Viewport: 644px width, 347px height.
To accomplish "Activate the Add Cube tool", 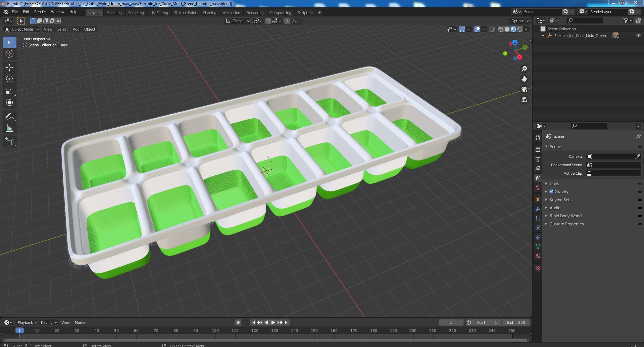I will [x=9, y=142].
